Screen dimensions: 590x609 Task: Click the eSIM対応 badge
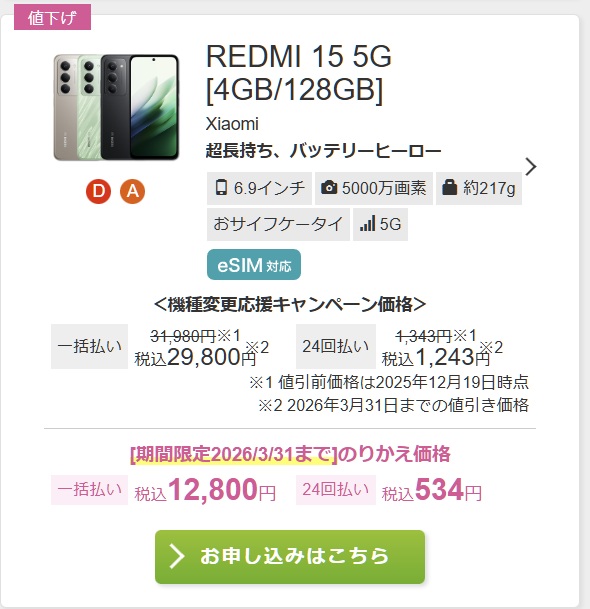(254, 265)
